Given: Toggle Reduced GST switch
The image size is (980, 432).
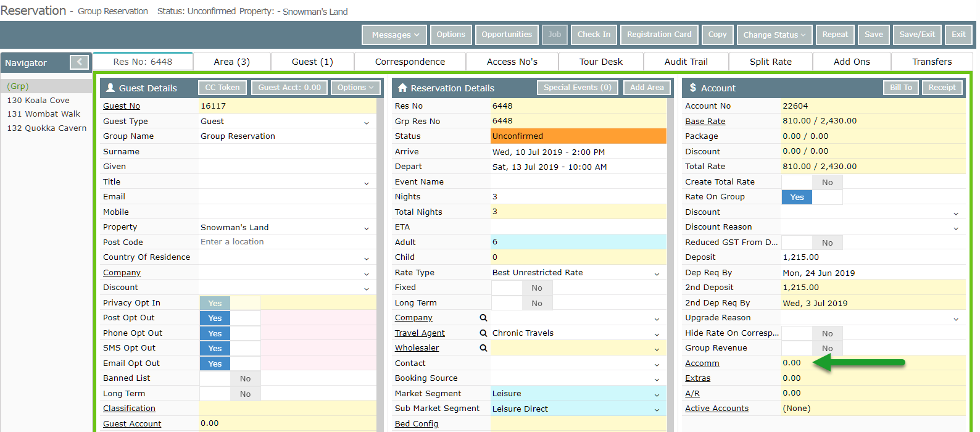Looking at the screenshot, I should [812, 243].
